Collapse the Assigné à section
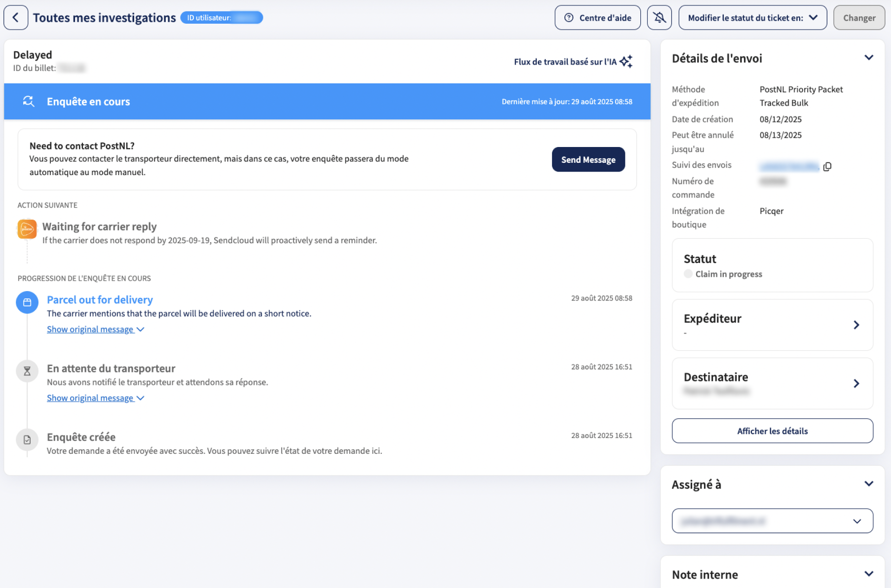The width and height of the screenshot is (891, 588). [869, 484]
